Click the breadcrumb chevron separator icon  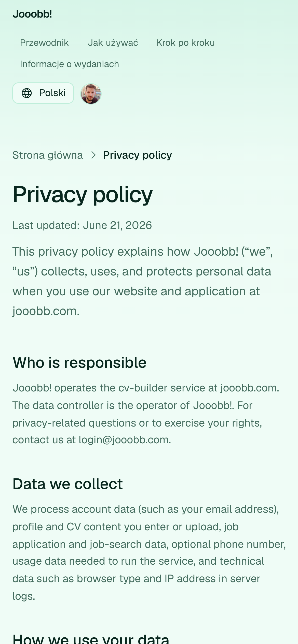point(93,155)
